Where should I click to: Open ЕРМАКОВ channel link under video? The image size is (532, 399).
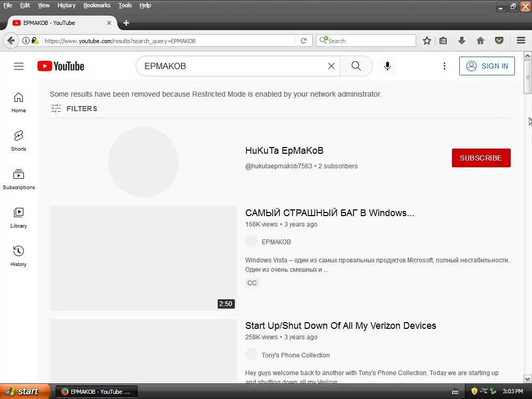tap(276, 242)
